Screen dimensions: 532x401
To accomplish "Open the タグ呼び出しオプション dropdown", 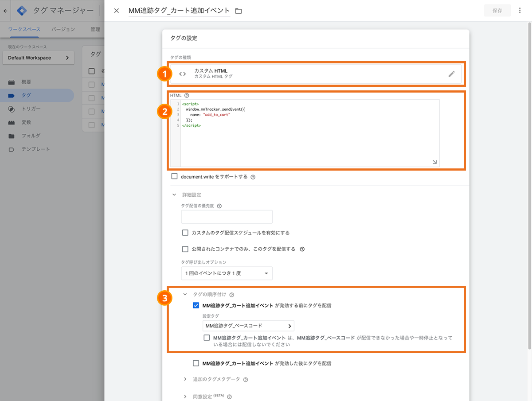I will 227,273.
